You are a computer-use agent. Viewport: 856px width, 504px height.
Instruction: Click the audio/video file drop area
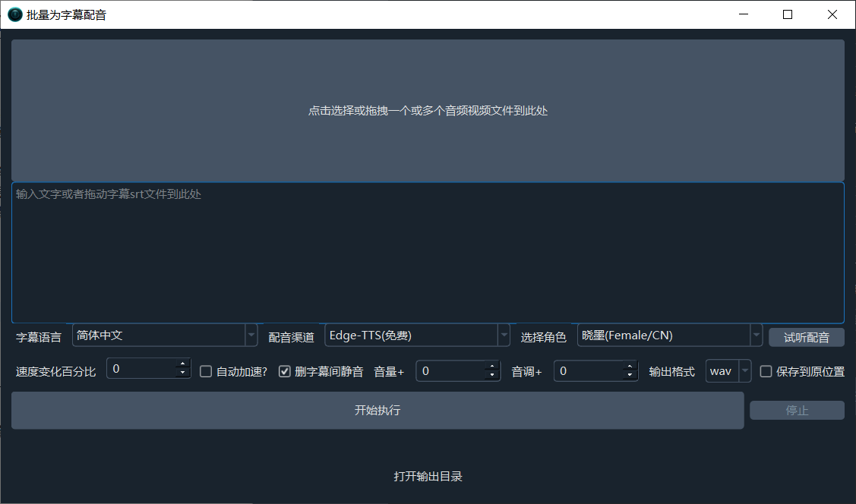pyautogui.click(x=428, y=111)
